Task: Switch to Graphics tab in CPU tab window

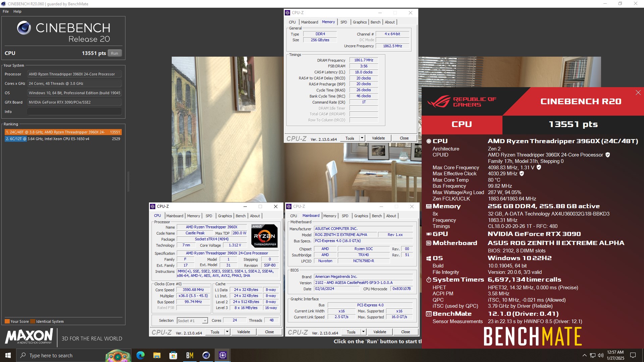Action: pos(225,216)
